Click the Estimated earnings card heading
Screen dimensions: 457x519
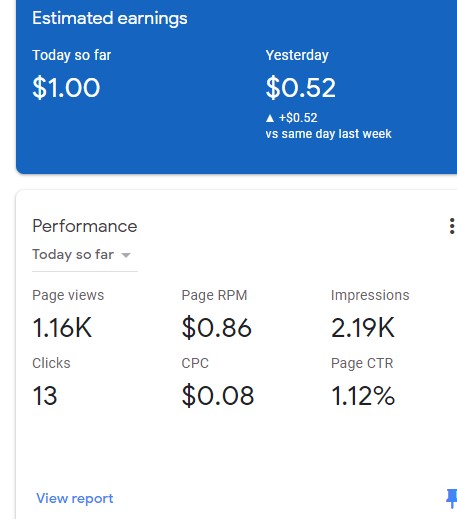click(x=110, y=18)
